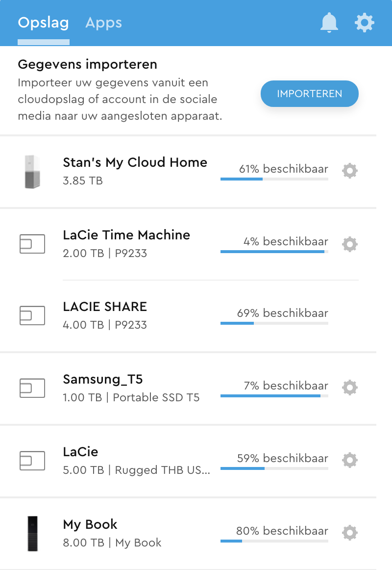Select the Opslag tab
The height and width of the screenshot is (570, 392).
(43, 23)
